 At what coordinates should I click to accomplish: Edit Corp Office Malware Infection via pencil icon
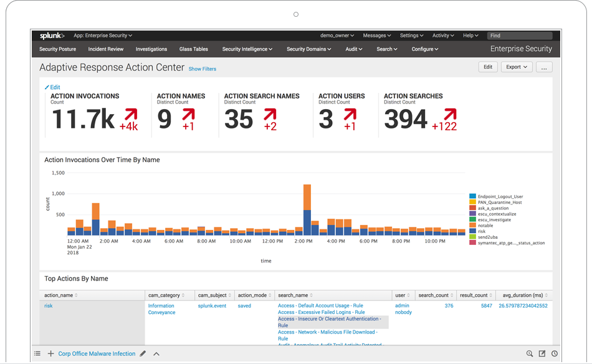click(x=143, y=354)
